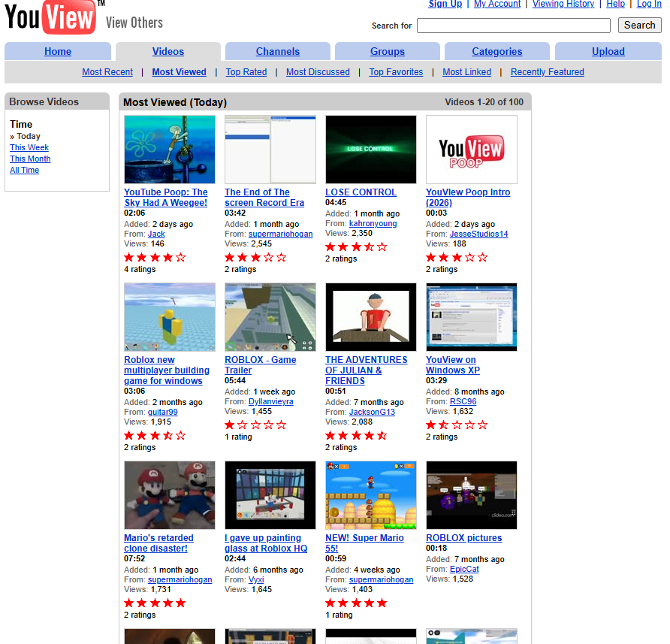Open the Channels tab
Image resolution: width=670 pixels, height=644 pixels.
(278, 51)
